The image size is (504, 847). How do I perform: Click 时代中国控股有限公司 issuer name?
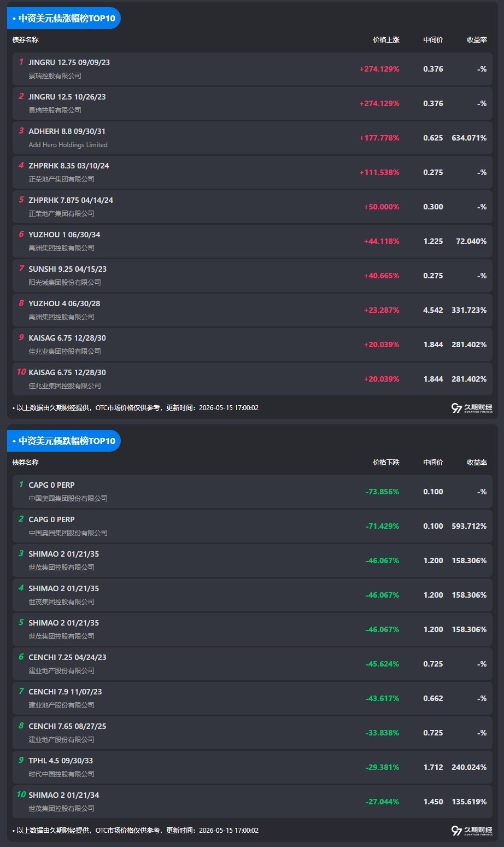coord(61,774)
